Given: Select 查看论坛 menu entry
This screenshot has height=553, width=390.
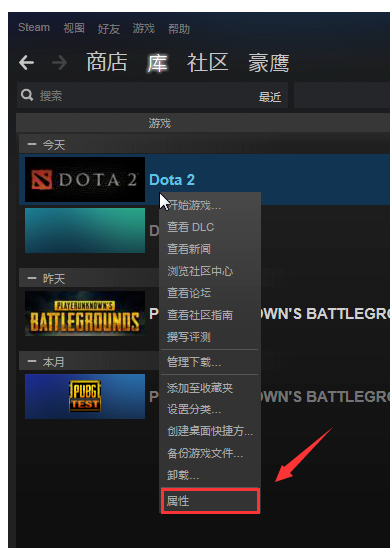Looking at the screenshot, I should (210, 293).
